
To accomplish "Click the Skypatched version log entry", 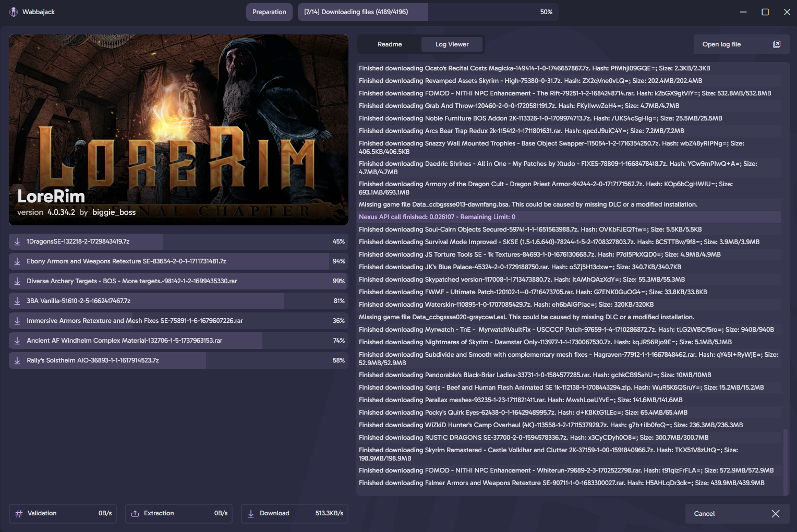I will point(569,280).
